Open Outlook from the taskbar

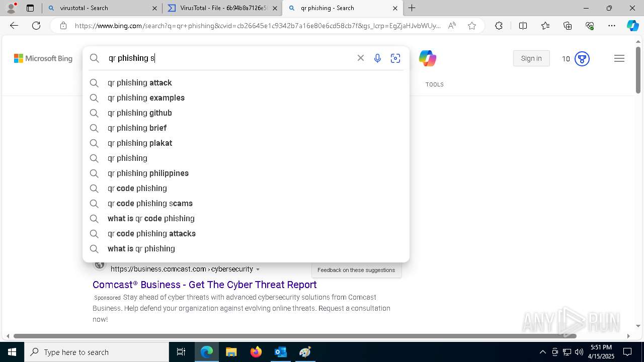pos(280,352)
